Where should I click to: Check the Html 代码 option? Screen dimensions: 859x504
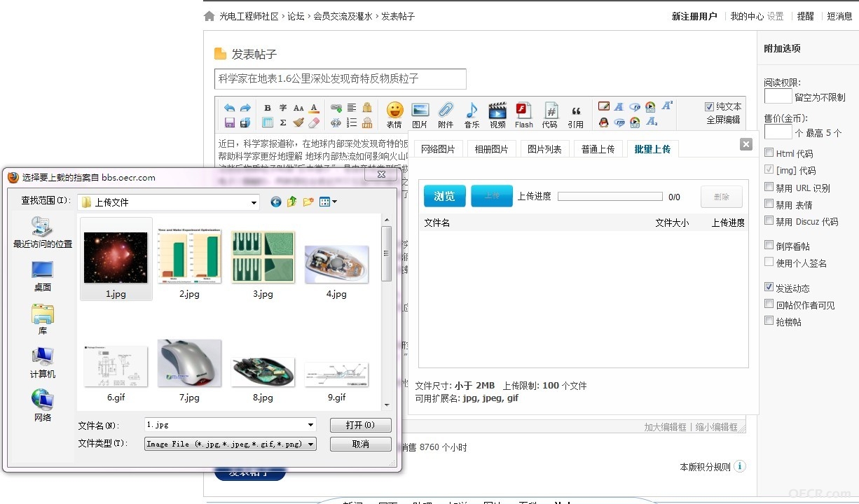(x=769, y=153)
